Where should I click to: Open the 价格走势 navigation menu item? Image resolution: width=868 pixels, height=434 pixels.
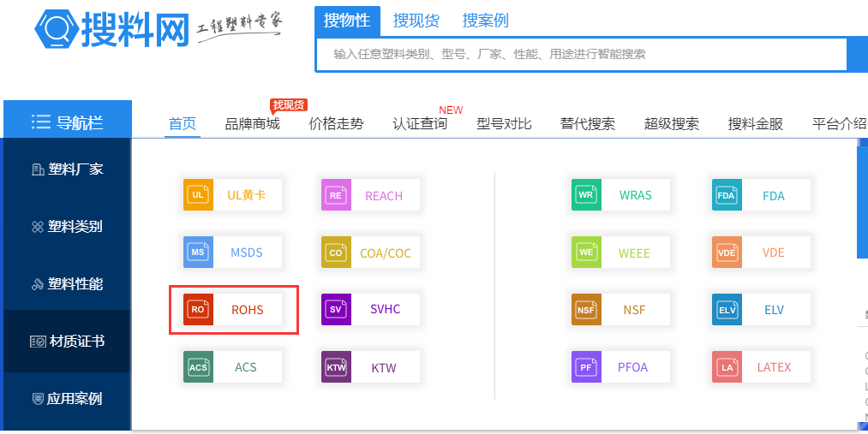tap(336, 123)
